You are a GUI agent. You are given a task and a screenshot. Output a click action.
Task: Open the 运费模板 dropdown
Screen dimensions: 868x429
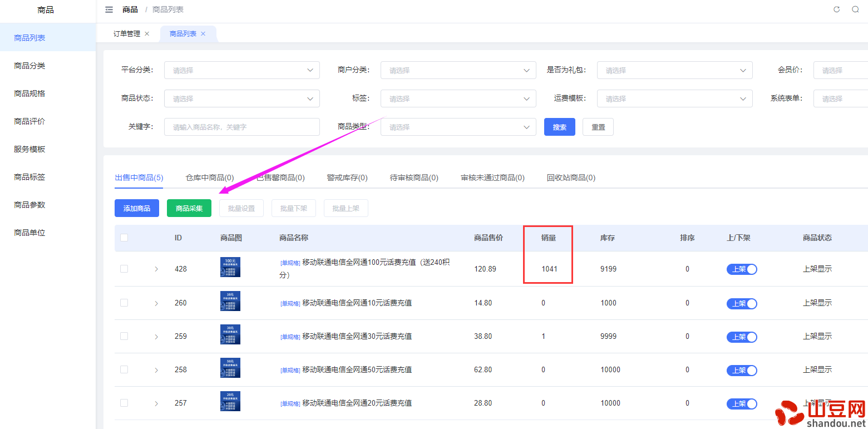[674, 98]
